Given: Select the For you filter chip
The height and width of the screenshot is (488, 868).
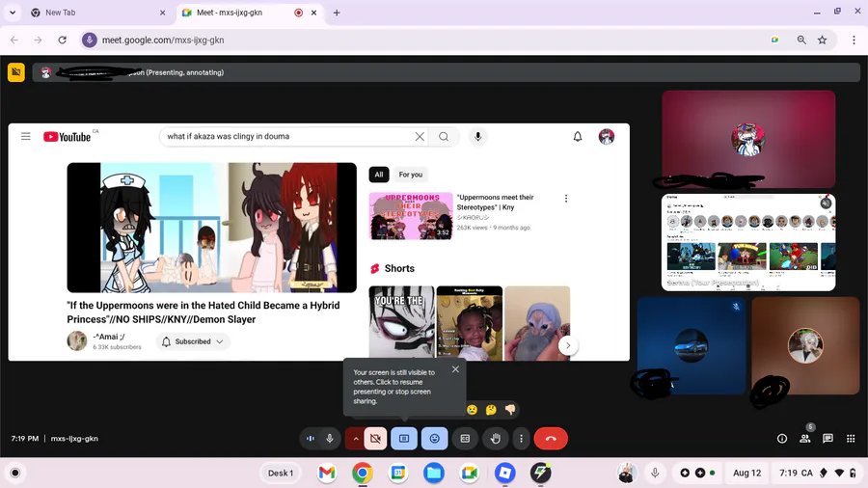Looking at the screenshot, I should [x=411, y=175].
